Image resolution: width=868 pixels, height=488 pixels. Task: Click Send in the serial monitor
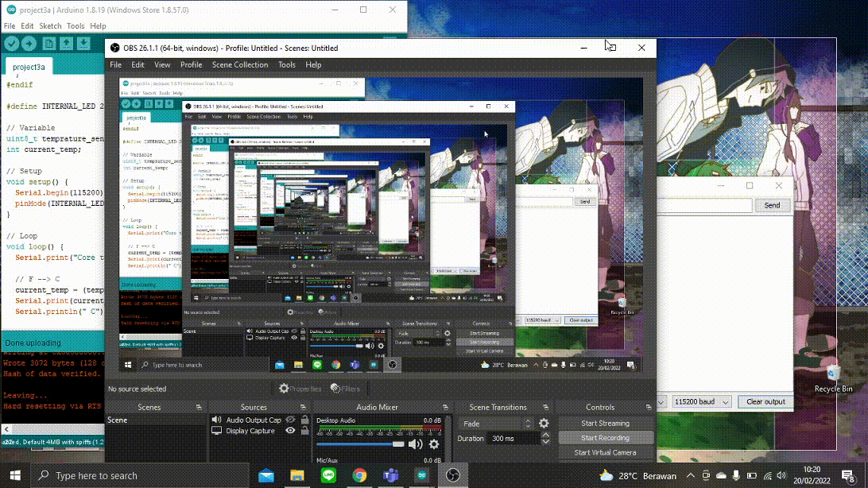coord(772,205)
